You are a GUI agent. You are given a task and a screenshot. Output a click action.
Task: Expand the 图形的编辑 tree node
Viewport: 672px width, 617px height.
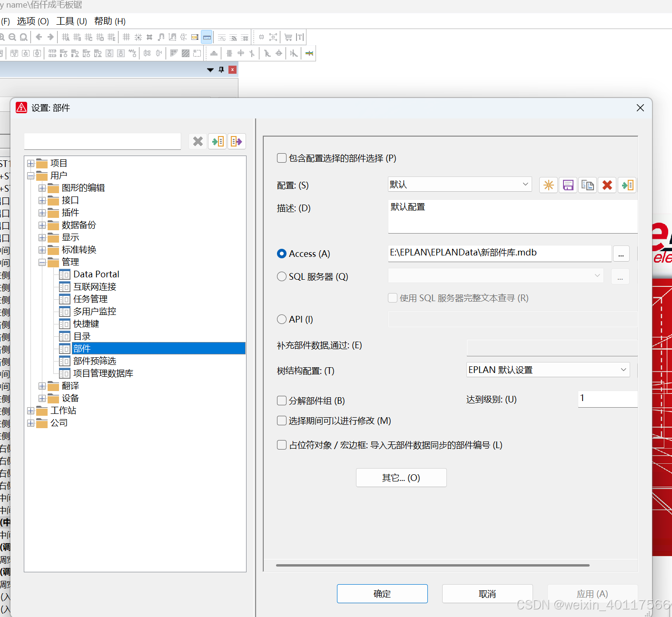[42, 188]
